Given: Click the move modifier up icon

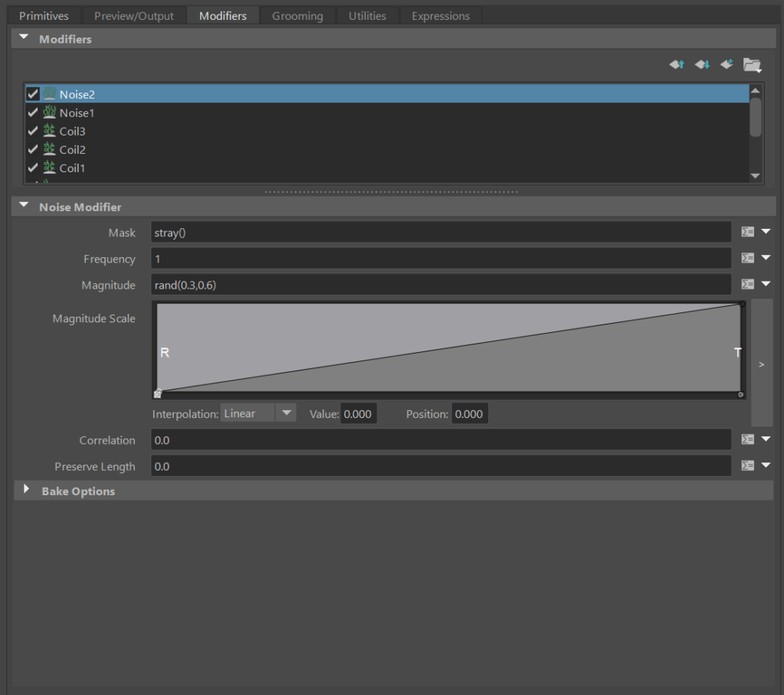Looking at the screenshot, I should point(677,65).
